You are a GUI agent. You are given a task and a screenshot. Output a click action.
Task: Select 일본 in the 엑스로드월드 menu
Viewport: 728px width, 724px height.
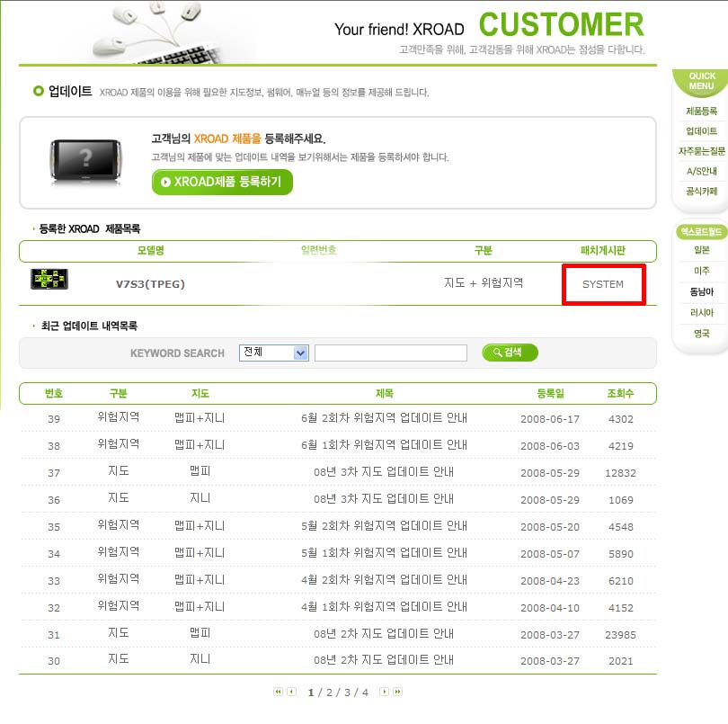701,250
